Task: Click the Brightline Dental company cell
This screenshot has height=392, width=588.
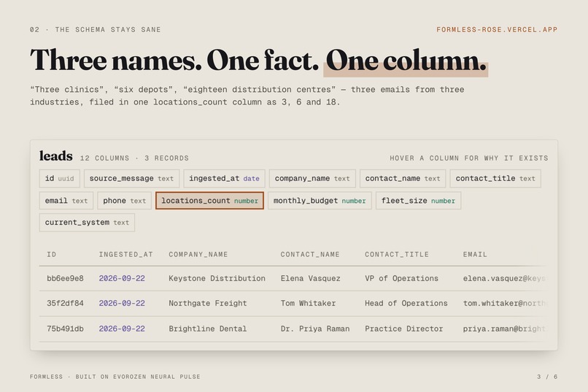Action: [x=208, y=329]
